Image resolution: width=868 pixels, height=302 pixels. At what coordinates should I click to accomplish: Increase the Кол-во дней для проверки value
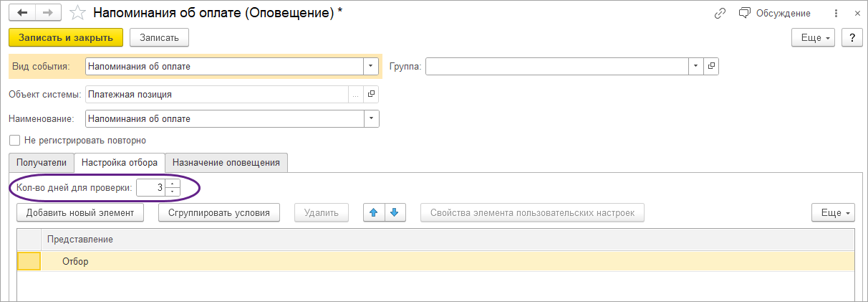(173, 184)
